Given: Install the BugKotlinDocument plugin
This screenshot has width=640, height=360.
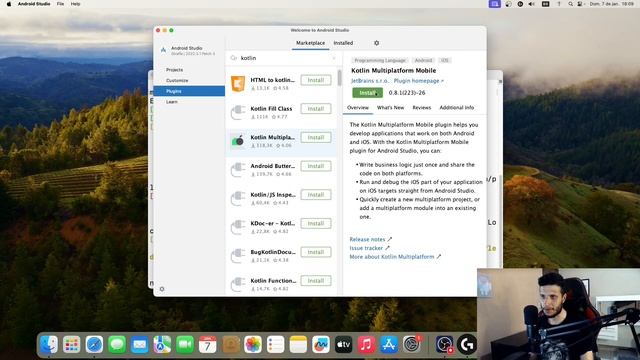Looking at the screenshot, I should tap(316, 252).
